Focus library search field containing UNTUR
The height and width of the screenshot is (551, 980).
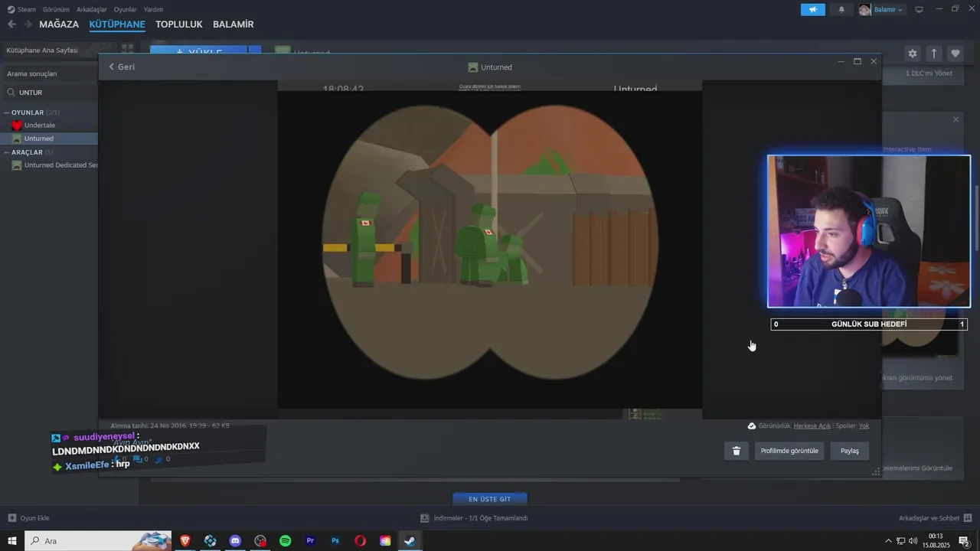[54, 93]
